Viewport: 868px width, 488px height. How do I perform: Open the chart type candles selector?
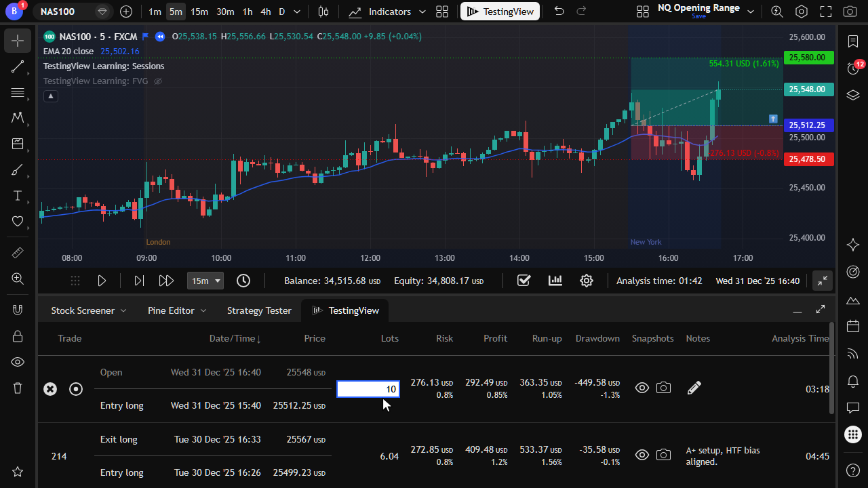pos(323,12)
